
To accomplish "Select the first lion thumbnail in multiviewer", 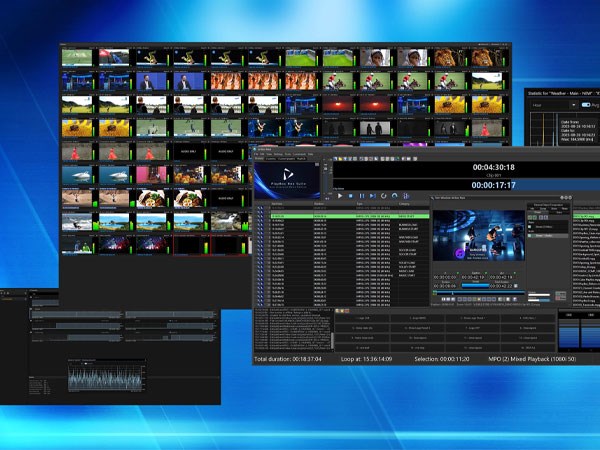I will 450,57.
